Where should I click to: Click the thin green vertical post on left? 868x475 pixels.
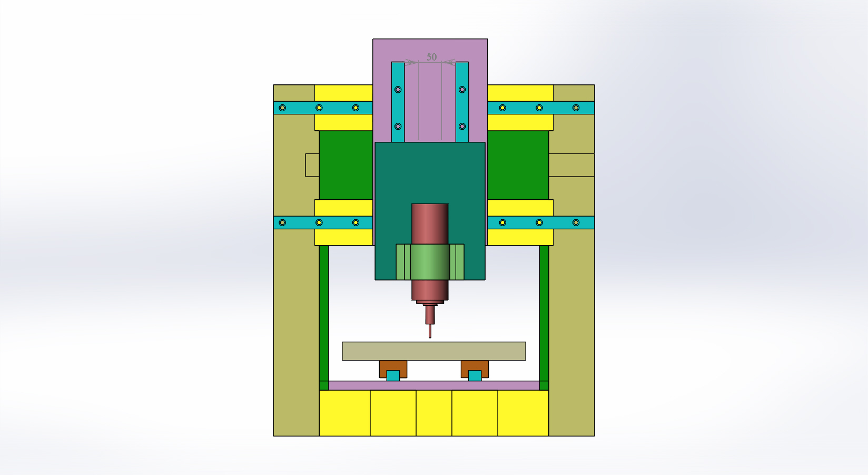pos(324,314)
